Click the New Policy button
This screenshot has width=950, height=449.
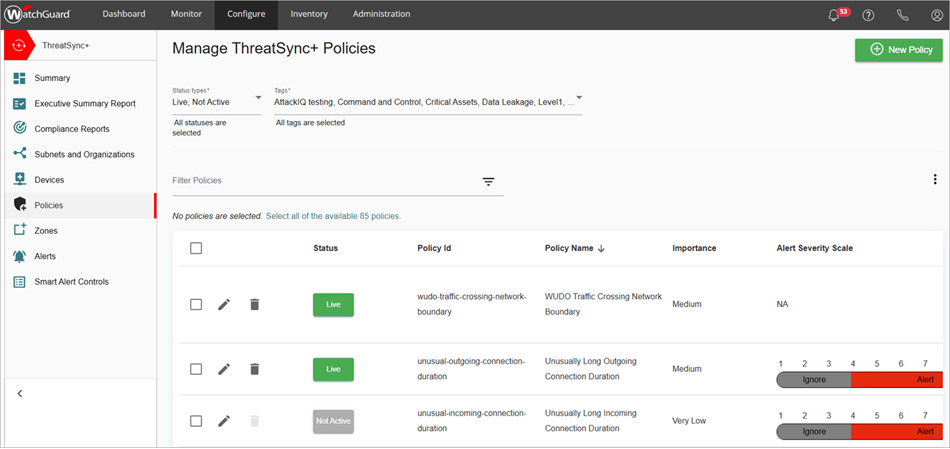pos(898,50)
